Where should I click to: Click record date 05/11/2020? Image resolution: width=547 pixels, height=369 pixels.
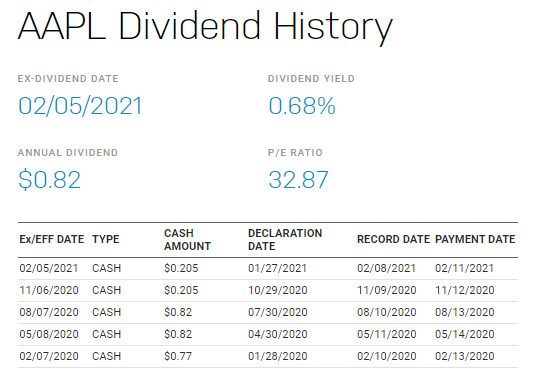point(387,334)
